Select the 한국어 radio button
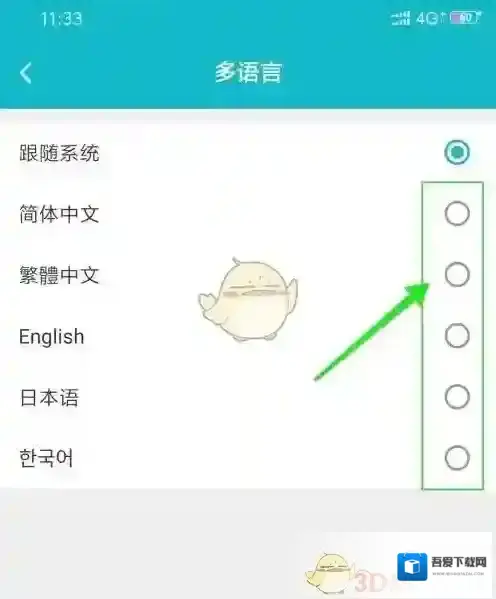Image resolution: width=496 pixels, height=599 pixels. (x=457, y=457)
